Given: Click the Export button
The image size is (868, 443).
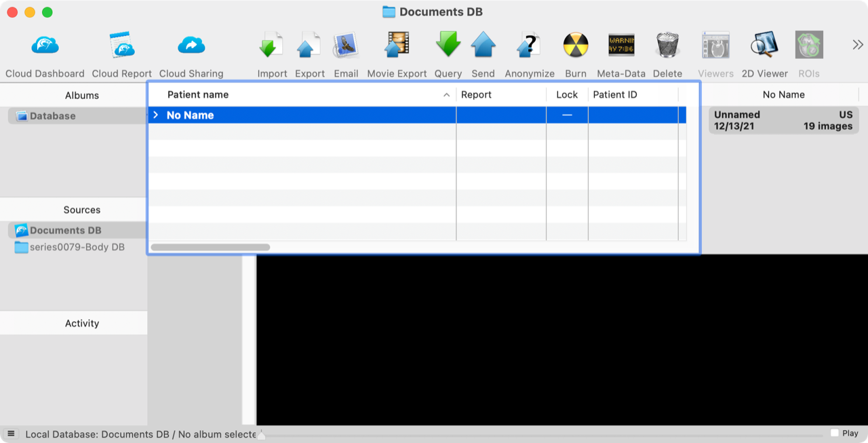Looking at the screenshot, I should (x=309, y=47).
